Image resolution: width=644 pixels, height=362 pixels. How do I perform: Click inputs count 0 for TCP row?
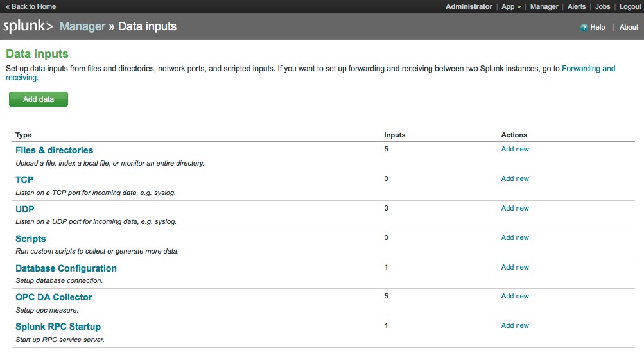click(386, 178)
